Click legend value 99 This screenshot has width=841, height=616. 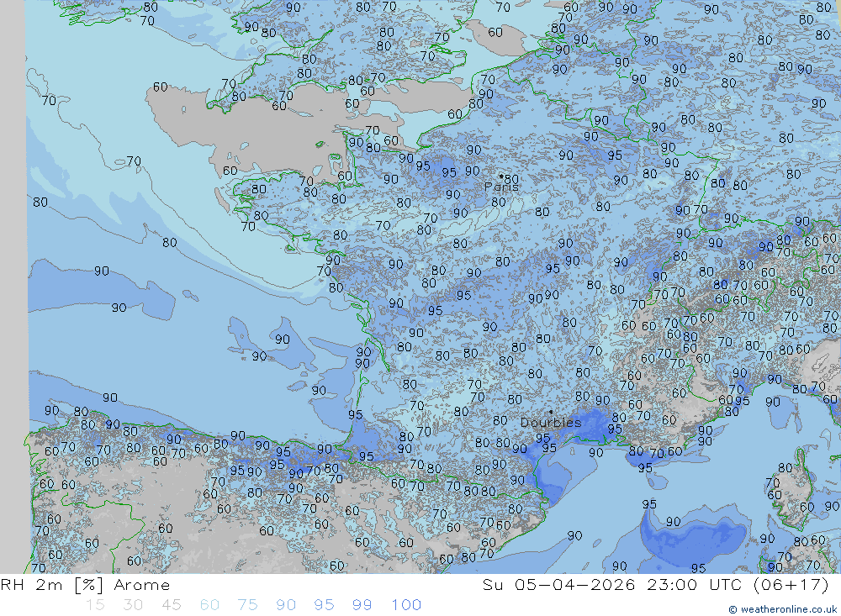click(x=362, y=605)
